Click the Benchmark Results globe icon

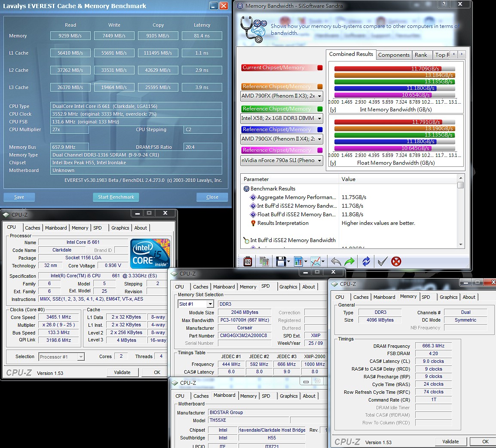(246, 189)
